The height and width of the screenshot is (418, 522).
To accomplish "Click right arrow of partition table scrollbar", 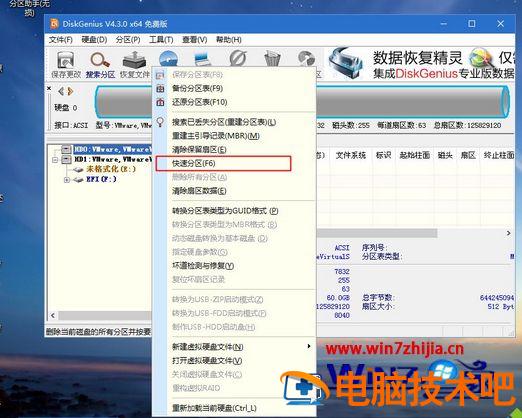I will click(508, 233).
